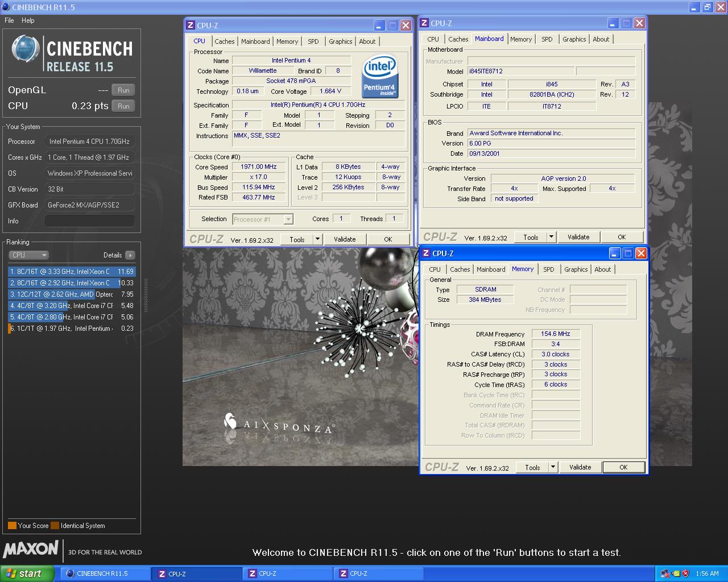Select ranking row 1 Intel Xeon 11.69

coord(72,272)
